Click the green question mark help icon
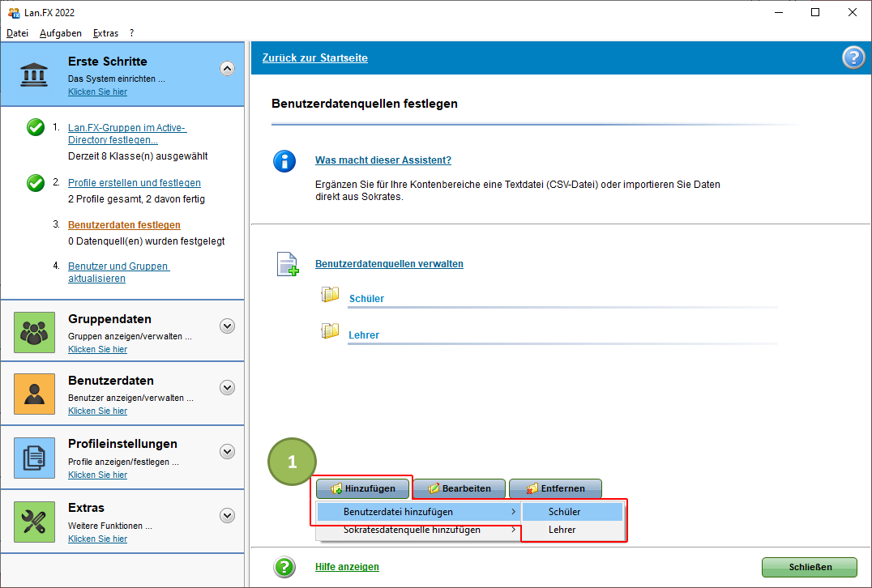Viewport: 872px width, 588px height. point(284,567)
